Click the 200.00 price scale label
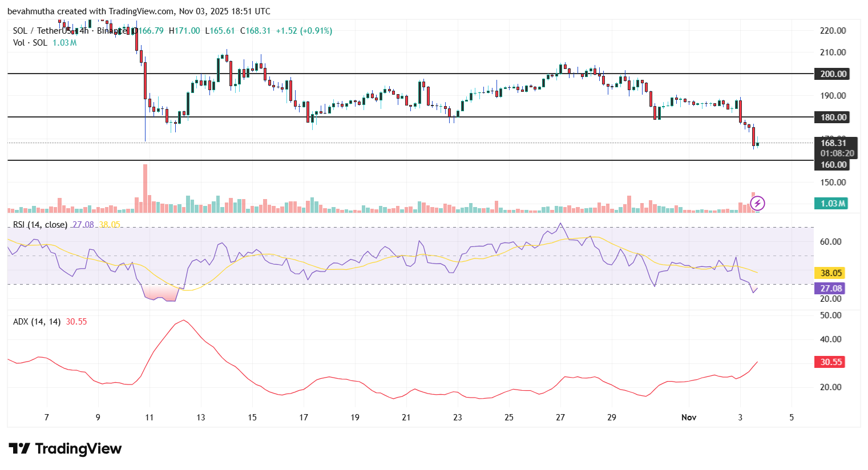The image size is (868, 470). click(832, 74)
